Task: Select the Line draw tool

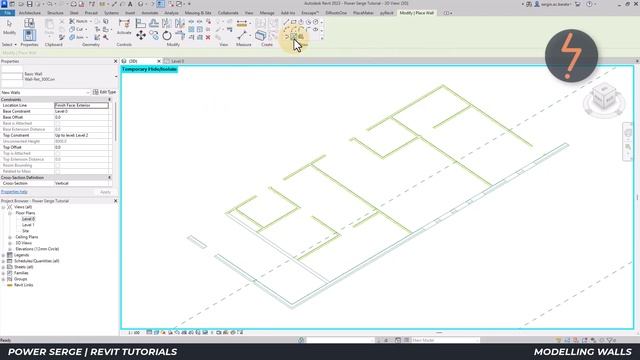Action: pyautogui.click(x=286, y=22)
